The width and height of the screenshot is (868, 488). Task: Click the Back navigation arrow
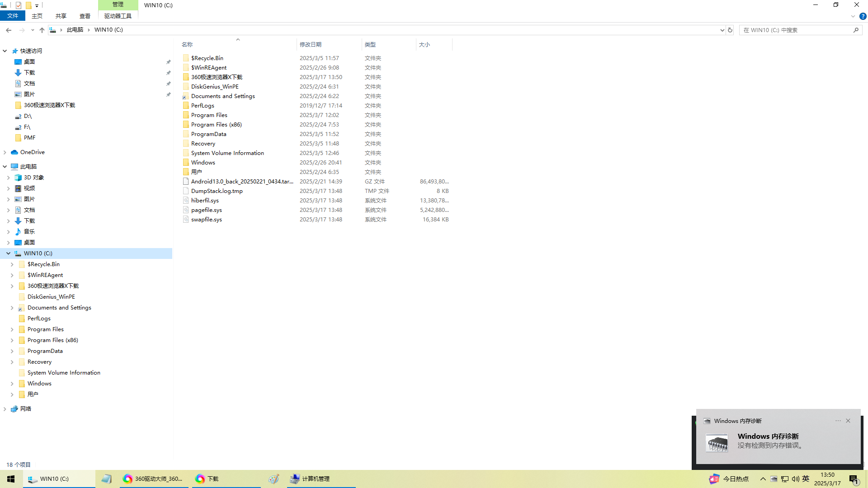click(x=9, y=30)
